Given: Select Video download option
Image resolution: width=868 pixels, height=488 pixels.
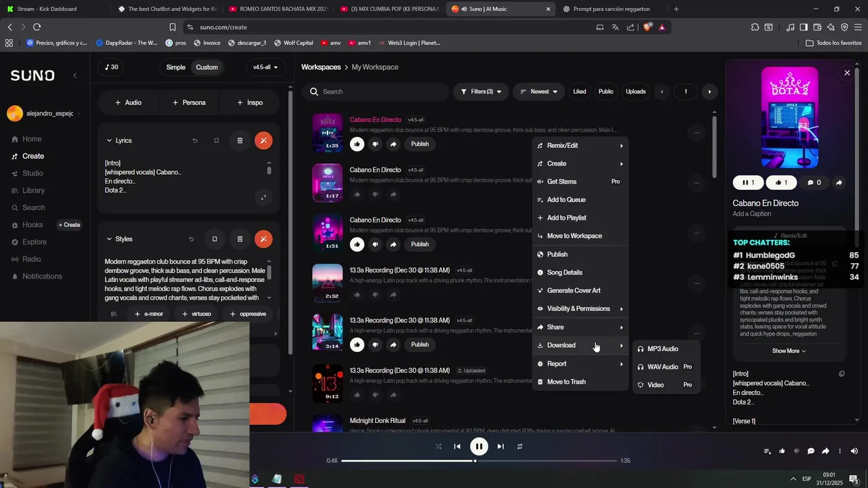Looking at the screenshot, I should (666, 385).
